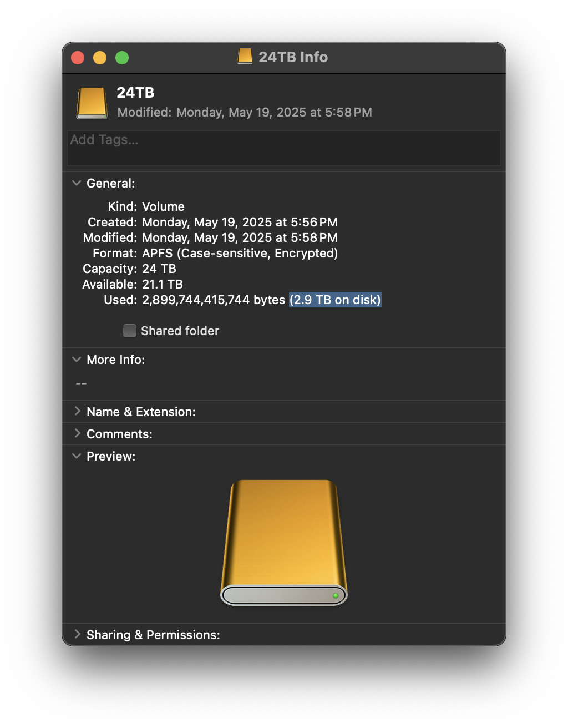Viewport: 568px width, 728px height.
Task: Click the '2,899,744,415,744 bytes' used value
Action: [214, 300]
